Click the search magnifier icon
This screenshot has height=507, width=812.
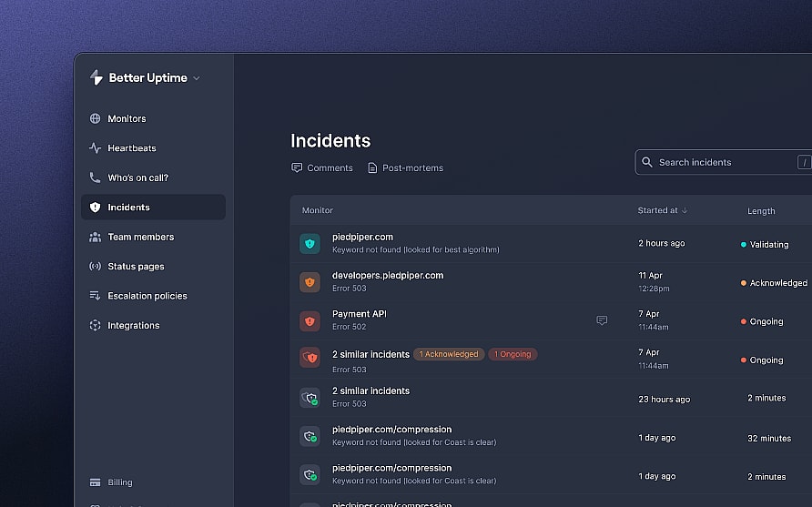coord(647,162)
